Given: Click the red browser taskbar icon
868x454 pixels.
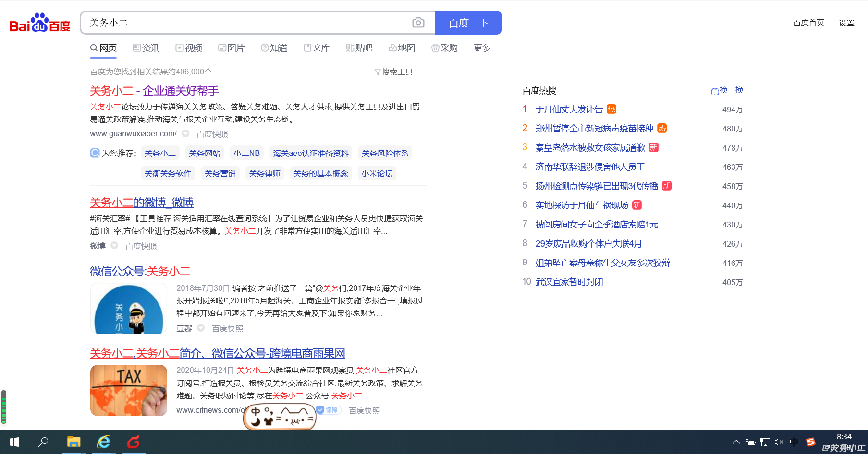Looking at the screenshot, I should (x=134, y=442).
